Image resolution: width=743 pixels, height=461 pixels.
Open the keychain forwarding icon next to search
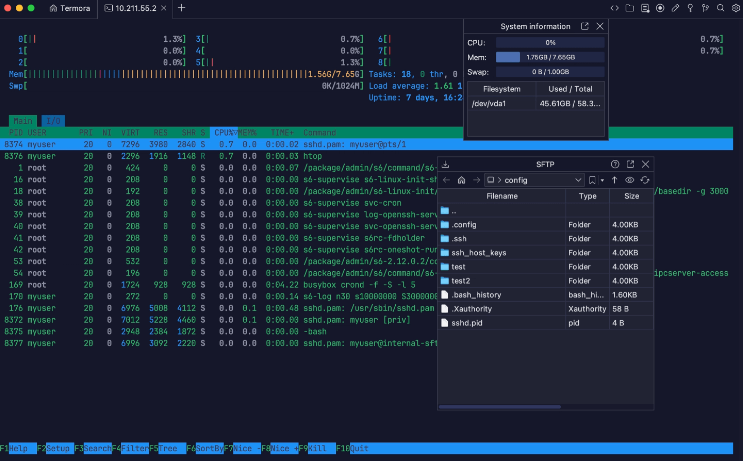[x=706, y=8]
